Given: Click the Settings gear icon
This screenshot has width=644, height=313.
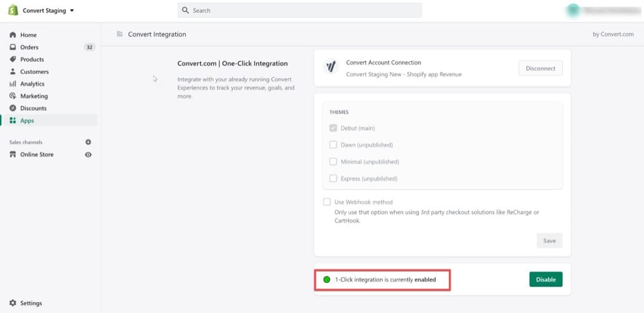Looking at the screenshot, I should [13, 303].
